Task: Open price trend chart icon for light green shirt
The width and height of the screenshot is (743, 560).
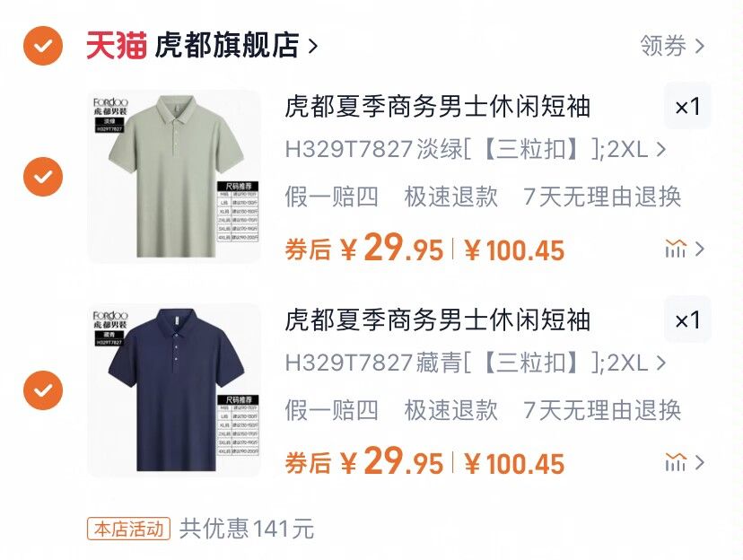Action: 685,249
